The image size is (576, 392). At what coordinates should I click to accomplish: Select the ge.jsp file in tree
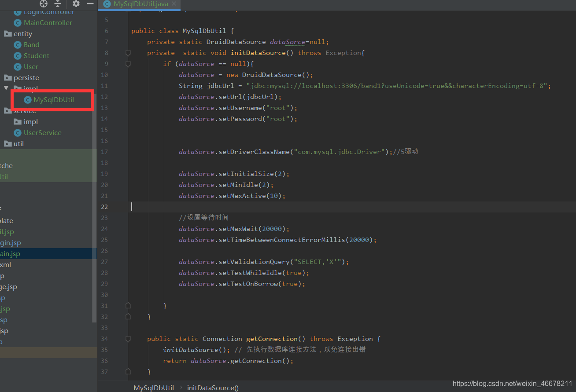[8, 286]
